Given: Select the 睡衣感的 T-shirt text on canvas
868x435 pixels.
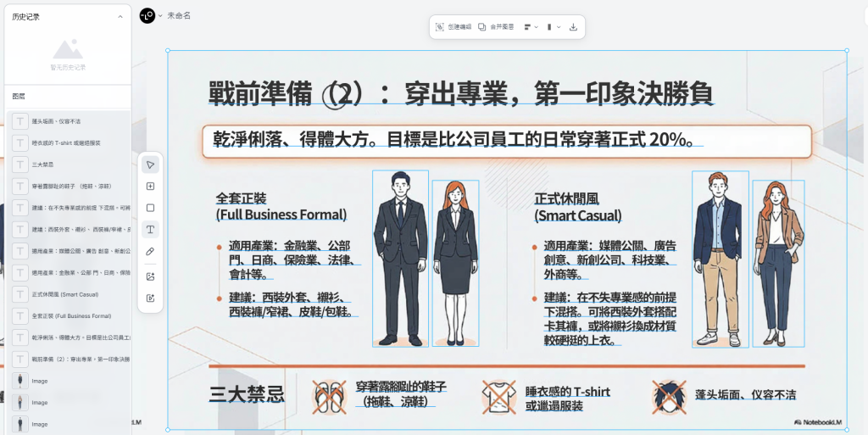Looking at the screenshot, I should (x=568, y=399).
